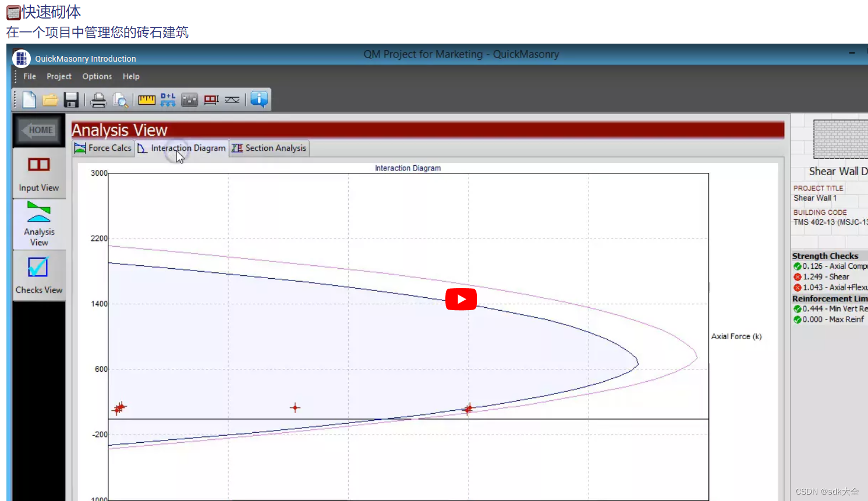Click the Interaction Diagram chart title
Screen dimensions: 868x501
tap(408, 168)
